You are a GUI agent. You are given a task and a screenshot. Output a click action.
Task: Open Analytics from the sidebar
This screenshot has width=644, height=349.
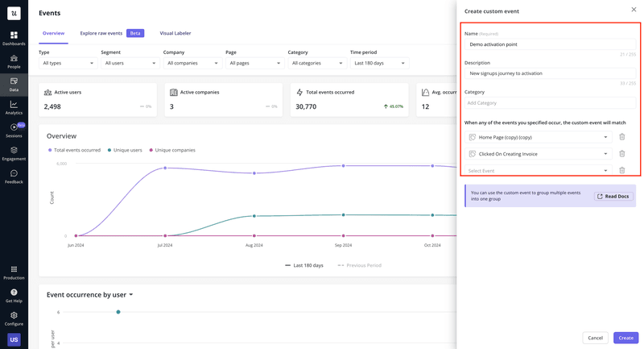tap(14, 108)
